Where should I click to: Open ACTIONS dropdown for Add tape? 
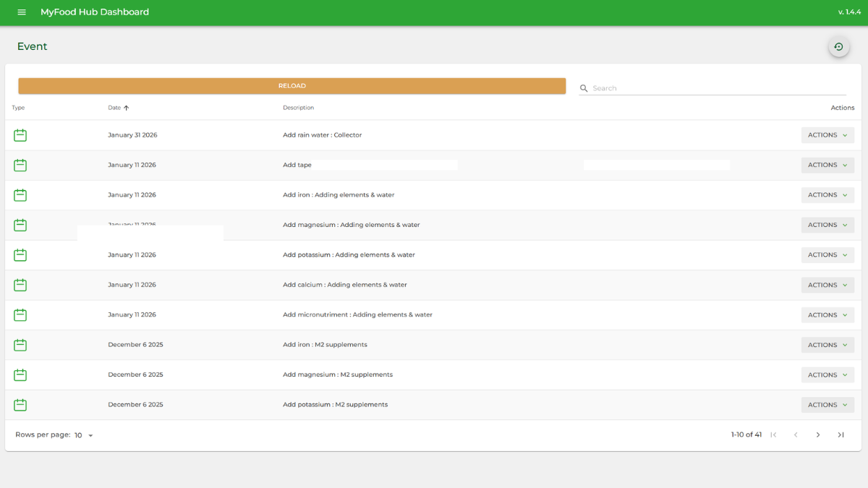pos(827,165)
